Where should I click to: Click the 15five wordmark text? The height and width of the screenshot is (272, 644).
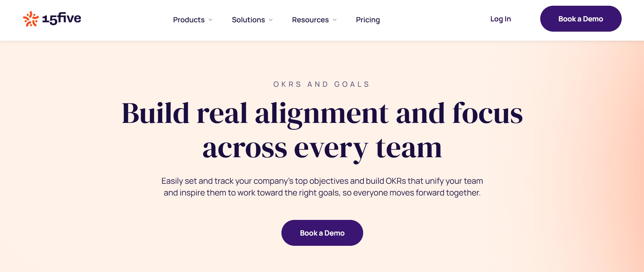[x=62, y=19]
